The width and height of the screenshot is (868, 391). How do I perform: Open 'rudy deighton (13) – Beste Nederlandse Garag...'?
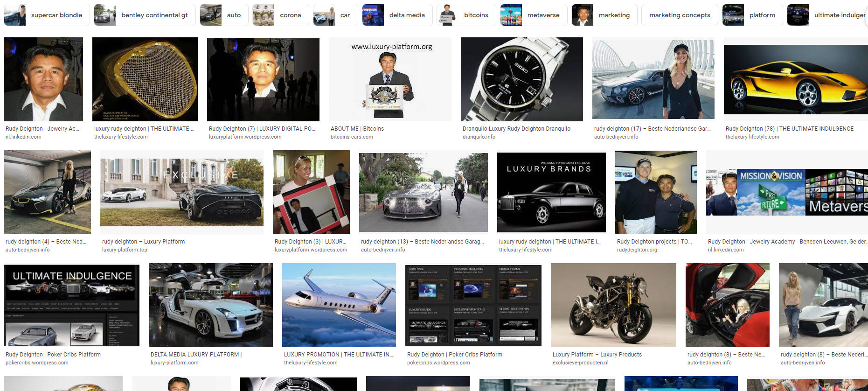(422, 242)
